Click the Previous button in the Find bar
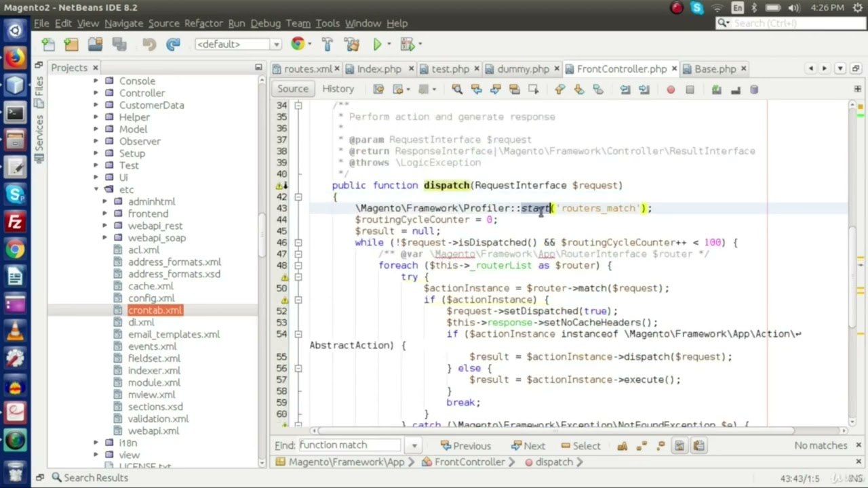This screenshot has width=868, height=488. [466, 445]
